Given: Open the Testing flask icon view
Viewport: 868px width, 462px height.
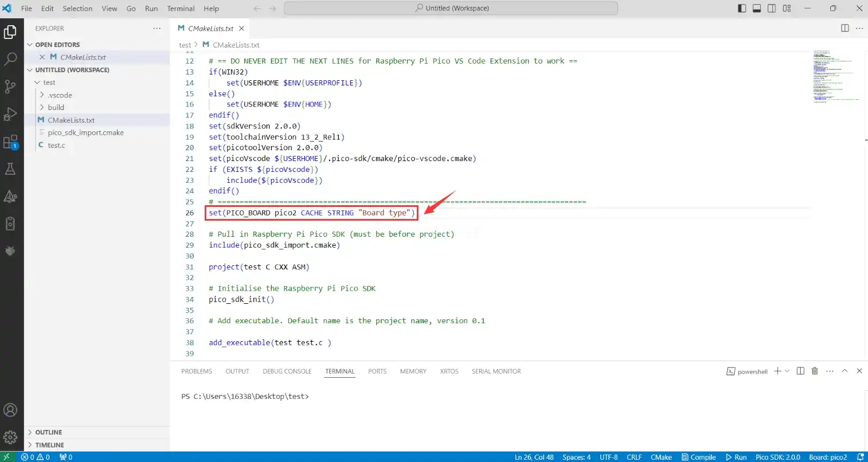Looking at the screenshot, I should click(x=10, y=169).
